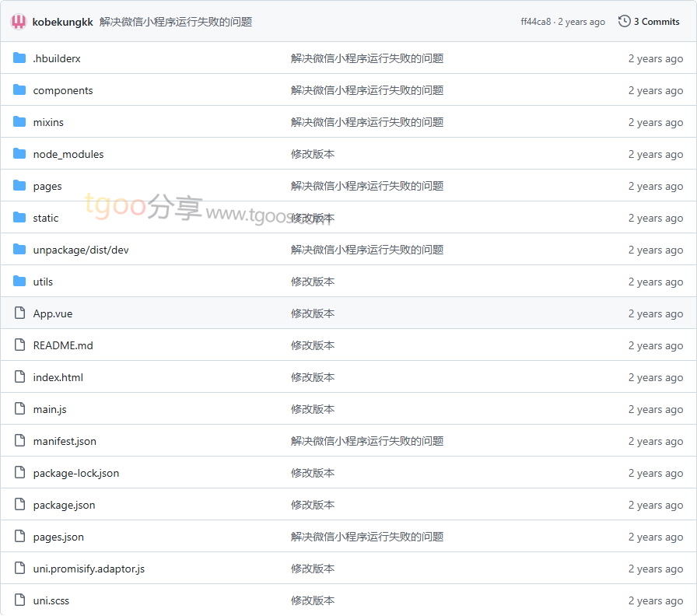Open commit message link on pages.json row

(367, 537)
